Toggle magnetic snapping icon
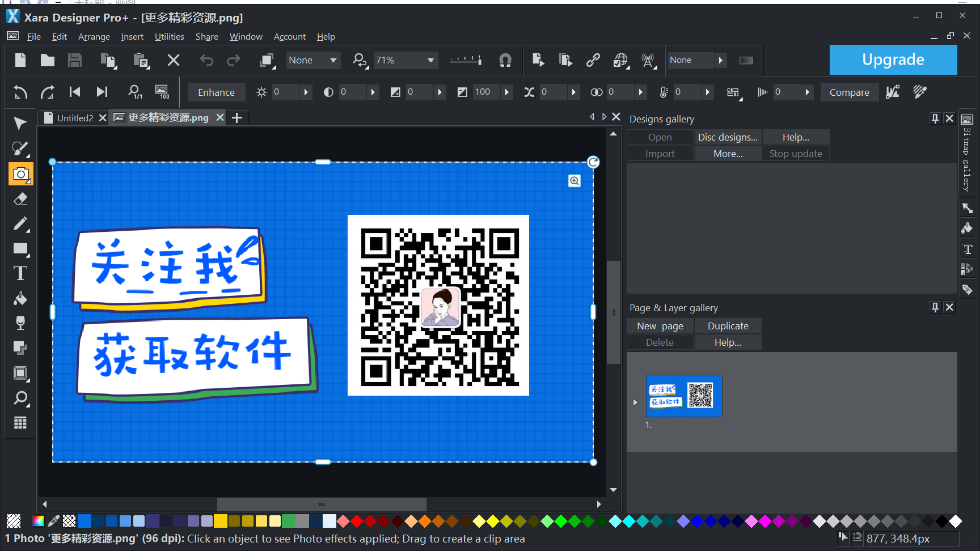Image resolution: width=980 pixels, height=551 pixels. [x=505, y=60]
